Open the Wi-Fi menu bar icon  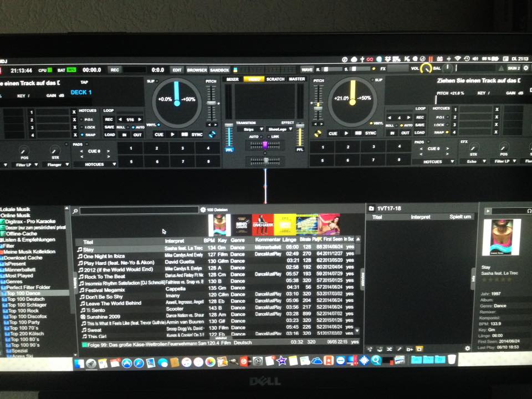458,59
